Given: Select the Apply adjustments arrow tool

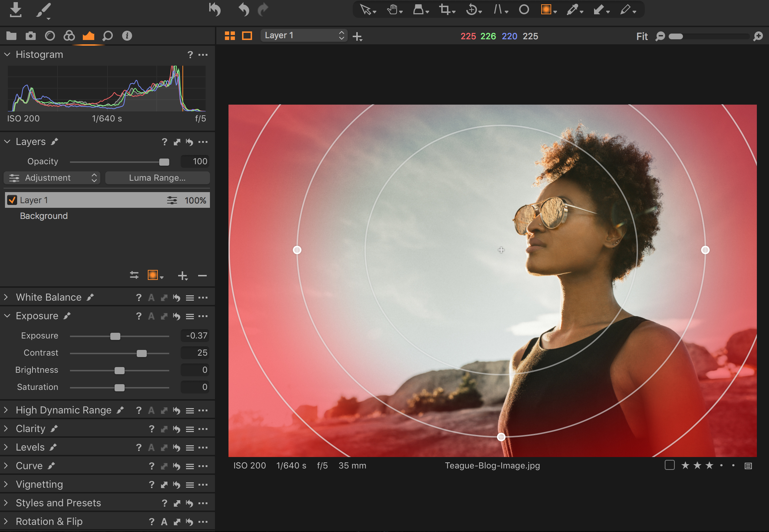Looking at the screenshot, I should point(601,9).
